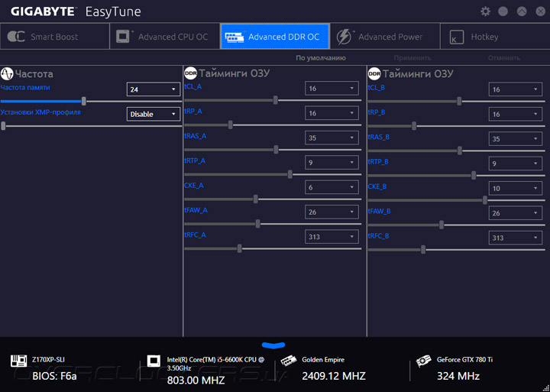Click the tCL_A slider handle

[275, 100]
